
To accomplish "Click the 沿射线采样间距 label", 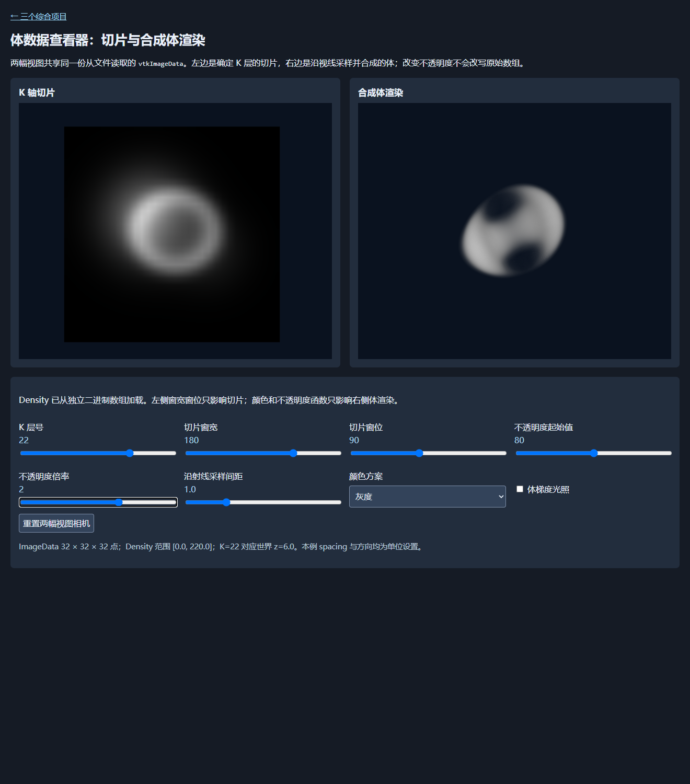I will [x=213, y=477].
